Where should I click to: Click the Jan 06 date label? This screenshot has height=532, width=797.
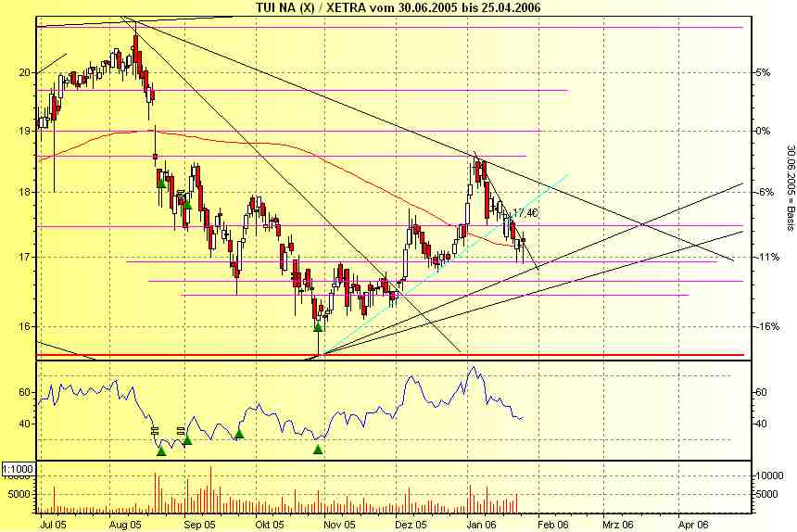(x=481, y=524)
